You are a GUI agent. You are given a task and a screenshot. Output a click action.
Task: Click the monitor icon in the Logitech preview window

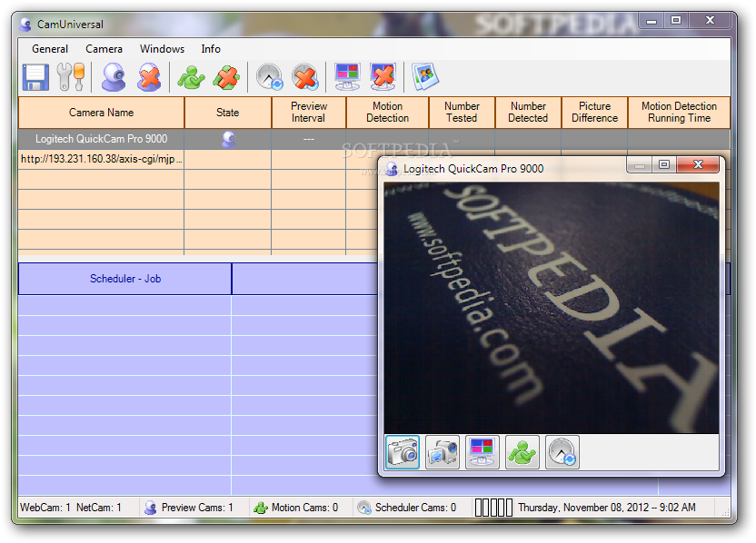coord(482,452)
